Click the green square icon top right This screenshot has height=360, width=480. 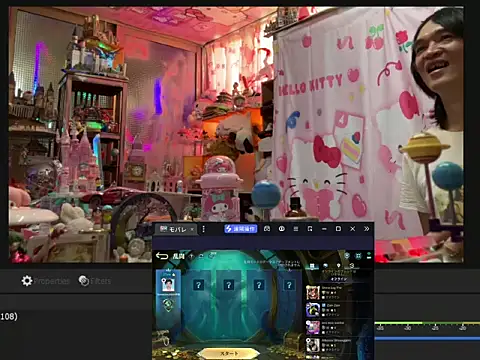[x=358, y=256]
